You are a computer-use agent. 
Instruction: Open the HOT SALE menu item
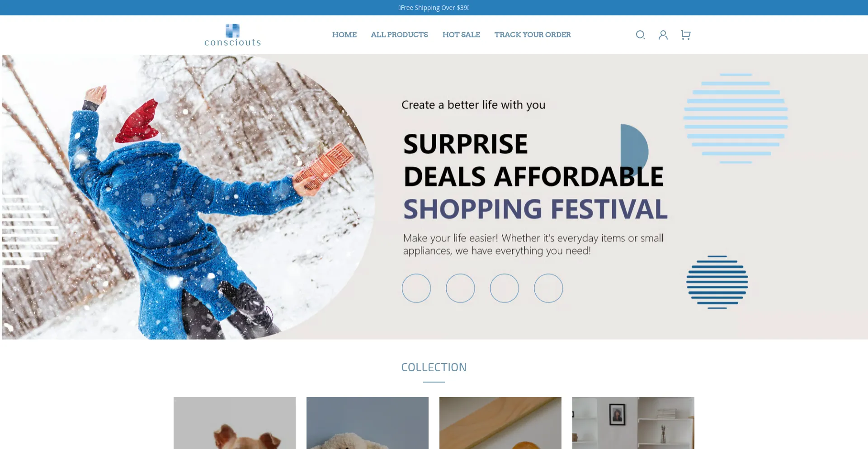pyautogui.click(x=461, y=35)
